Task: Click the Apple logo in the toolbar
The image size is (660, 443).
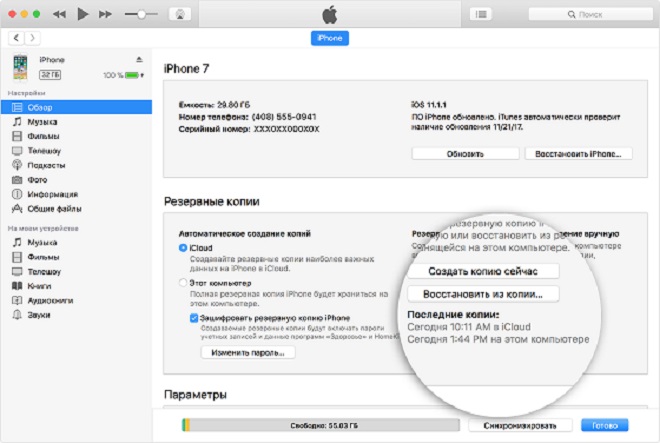Action: [330, 15]
